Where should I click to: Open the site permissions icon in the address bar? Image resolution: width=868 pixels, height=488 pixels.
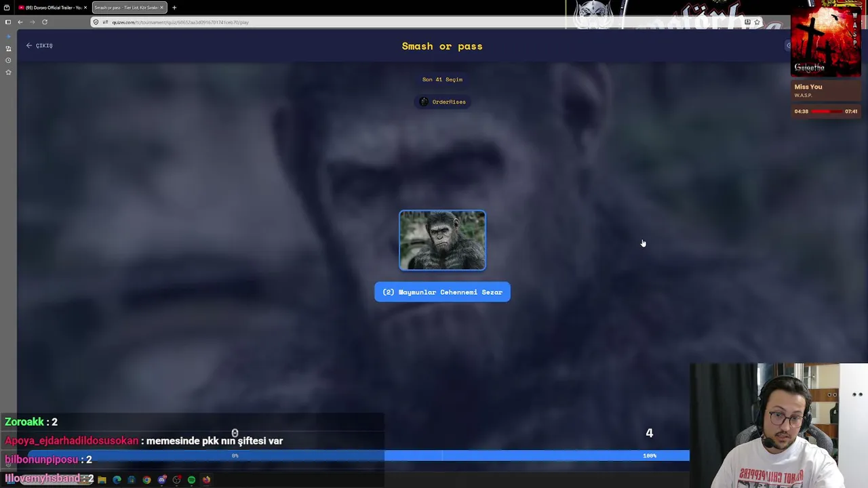(105, 22)
